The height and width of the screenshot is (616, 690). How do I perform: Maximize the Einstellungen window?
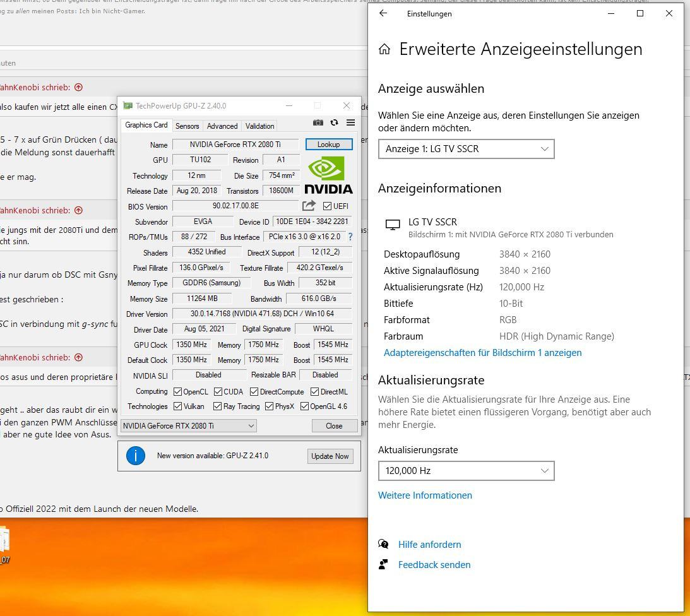tap(640, 13)
